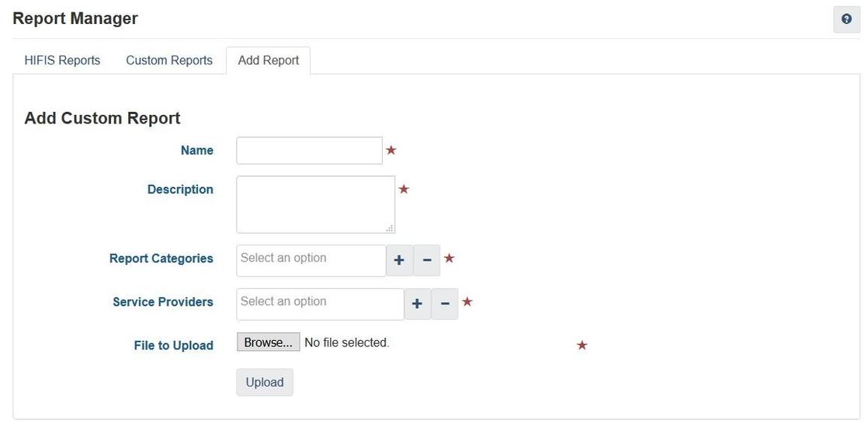Open the Custom Reports tab
The image size is (868, 427).
pos(169,61)
